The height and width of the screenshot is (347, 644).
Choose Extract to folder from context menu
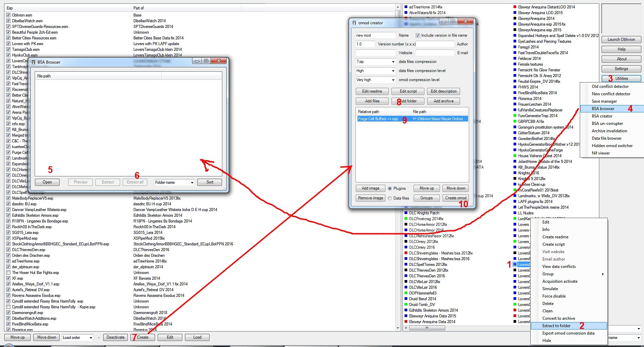click(x=569, y=326)
